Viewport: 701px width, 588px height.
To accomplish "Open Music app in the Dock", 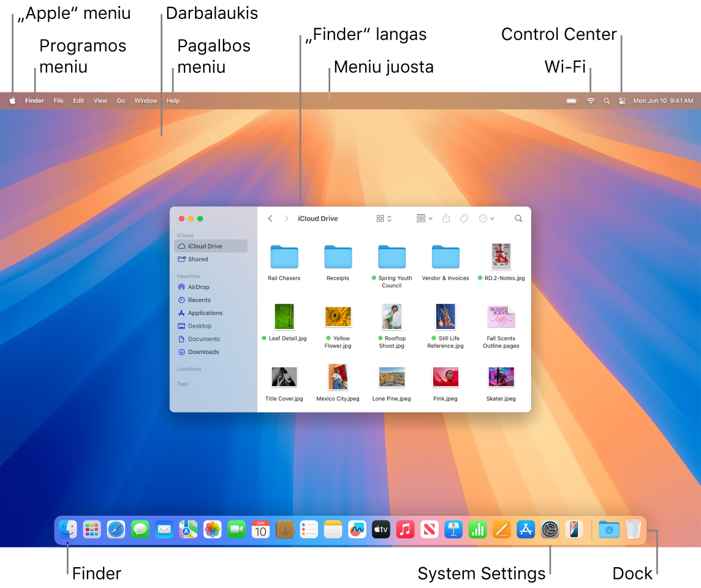I will click(x=406, y=530).
